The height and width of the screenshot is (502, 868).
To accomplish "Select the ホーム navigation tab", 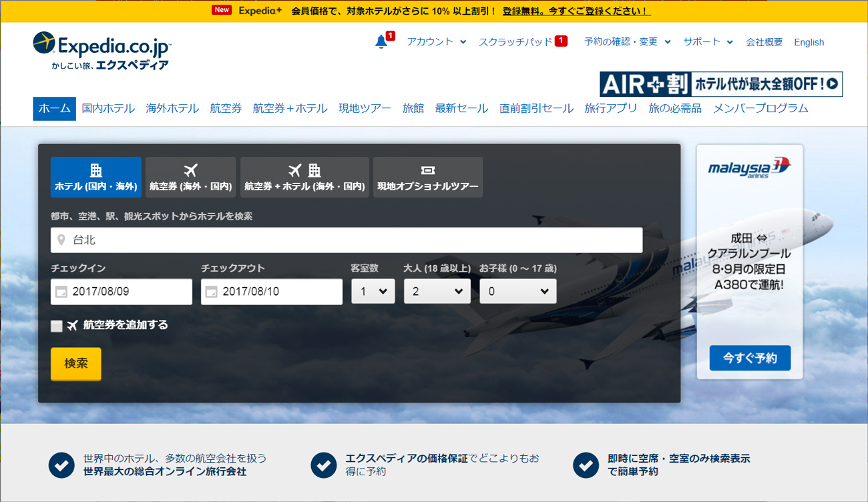I will [x=54, y=108].
